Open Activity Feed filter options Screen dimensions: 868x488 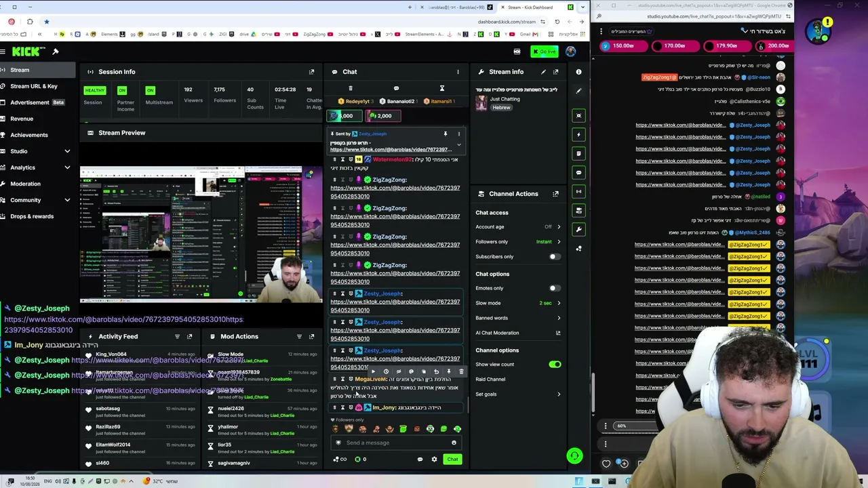[177, 337]
